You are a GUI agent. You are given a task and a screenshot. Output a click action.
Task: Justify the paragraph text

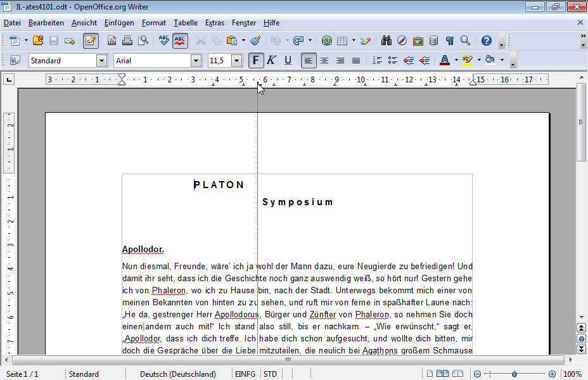tap(356, 60)
